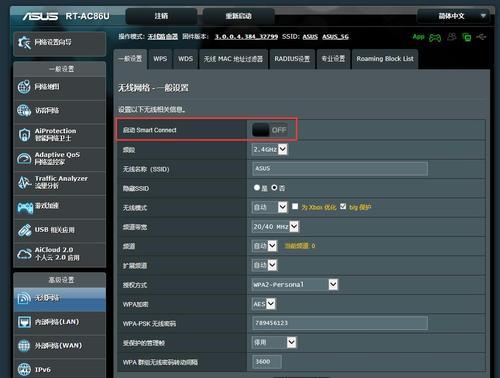Switch to the Roaming Block List tab
This screenshot has width=500, height=378.
coord(385,59)
